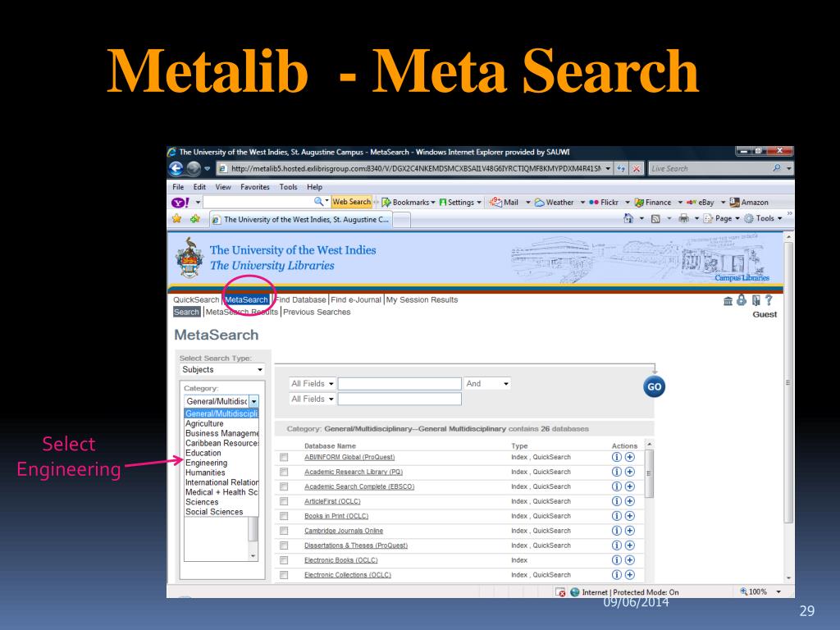Image resolution: width=840 pixels, height=630 pixels.
Task: Add ABI/INFORM Global with plus icon
Action: [630, 457]
